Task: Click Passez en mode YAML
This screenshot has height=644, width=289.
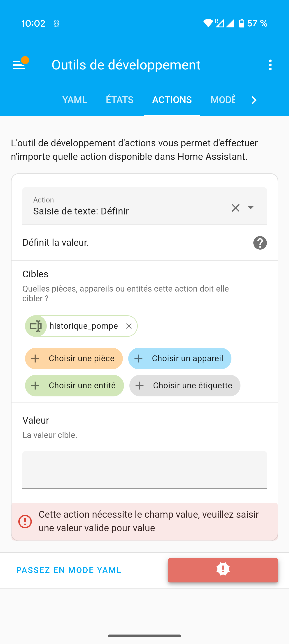Action: (69, 570)
